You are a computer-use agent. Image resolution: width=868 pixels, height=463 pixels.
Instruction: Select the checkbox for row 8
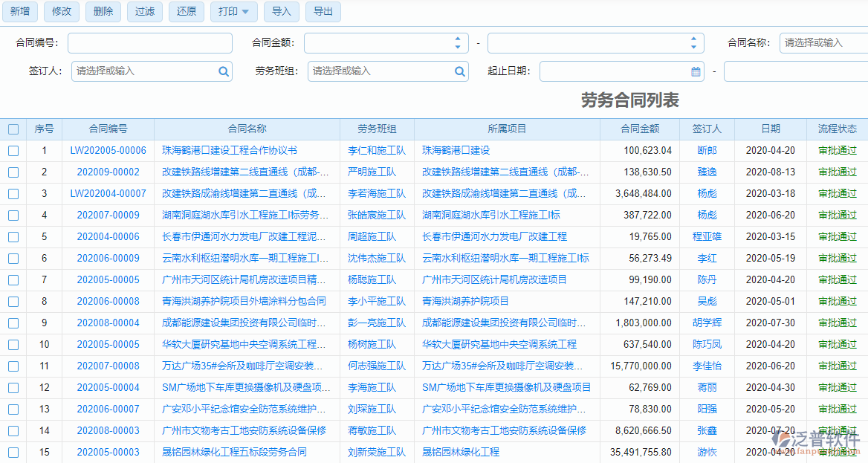tap(13, 302)
